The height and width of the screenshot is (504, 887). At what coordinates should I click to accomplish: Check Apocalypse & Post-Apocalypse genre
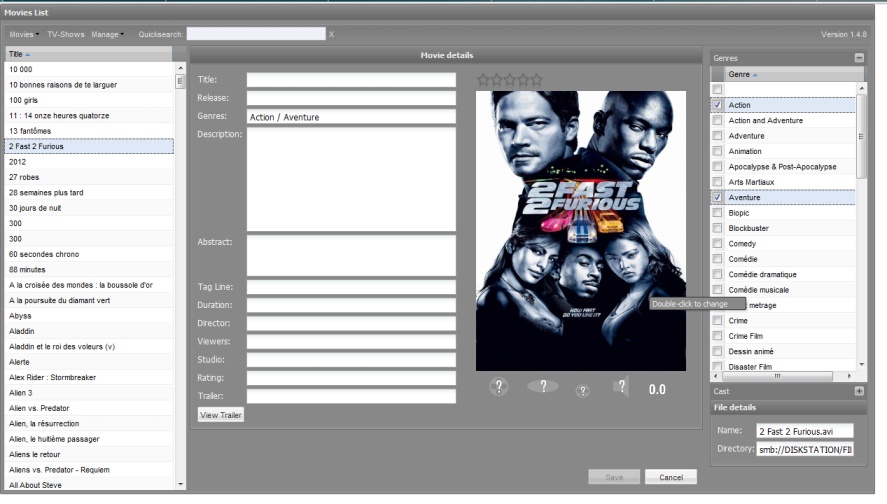click(717, 166)
